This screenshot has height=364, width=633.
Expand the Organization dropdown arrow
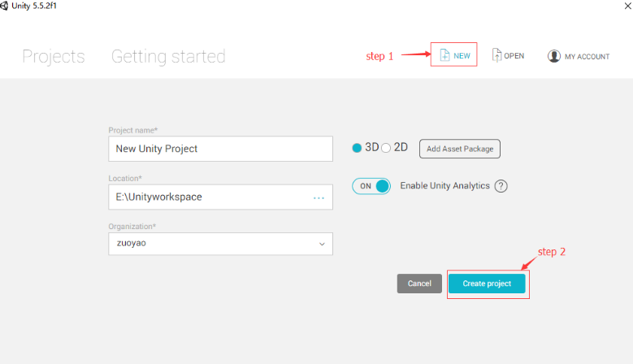(x=322, y=244)
